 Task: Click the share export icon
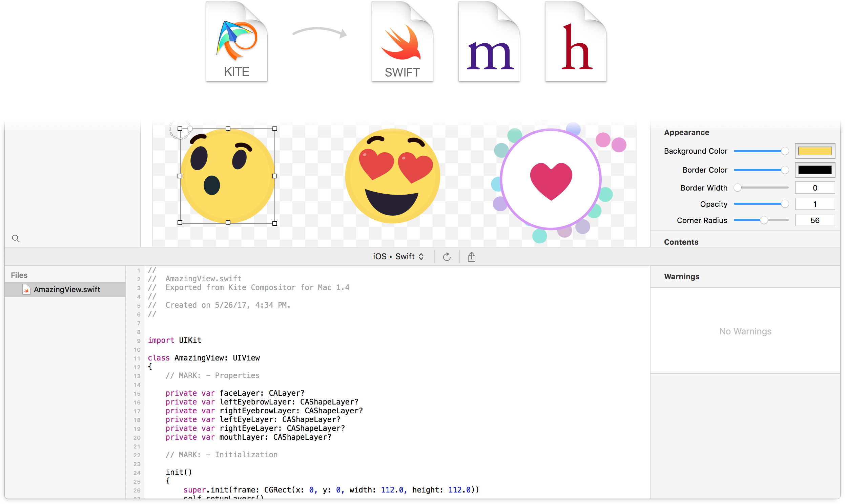coord(471,257)
